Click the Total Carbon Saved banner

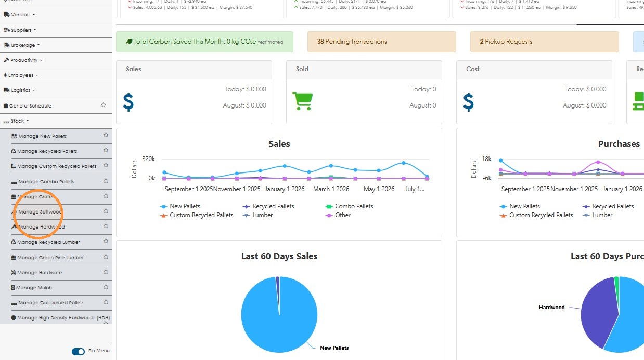click(204, 42)
